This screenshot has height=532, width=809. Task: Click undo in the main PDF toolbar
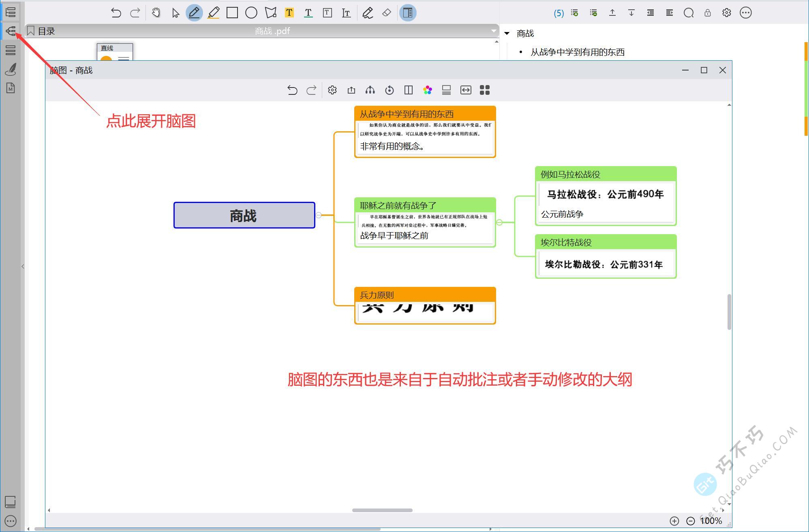click(116, 13)
